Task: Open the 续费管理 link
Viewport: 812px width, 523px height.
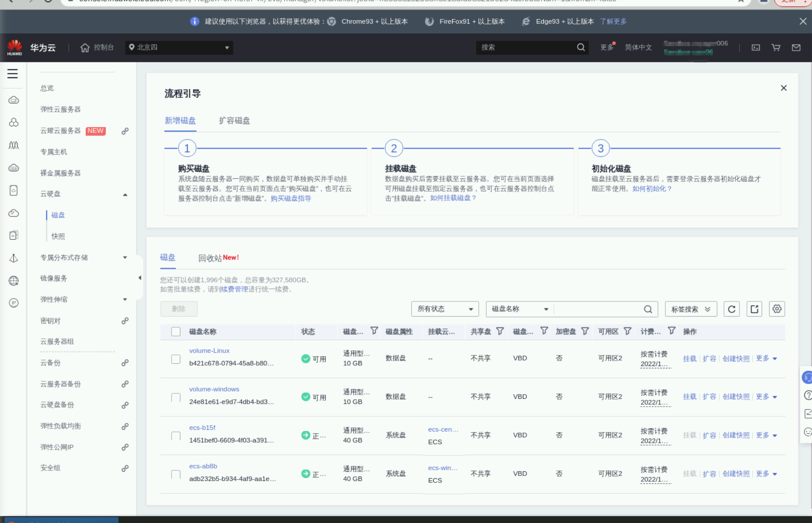Action: (x=234, y=289)
